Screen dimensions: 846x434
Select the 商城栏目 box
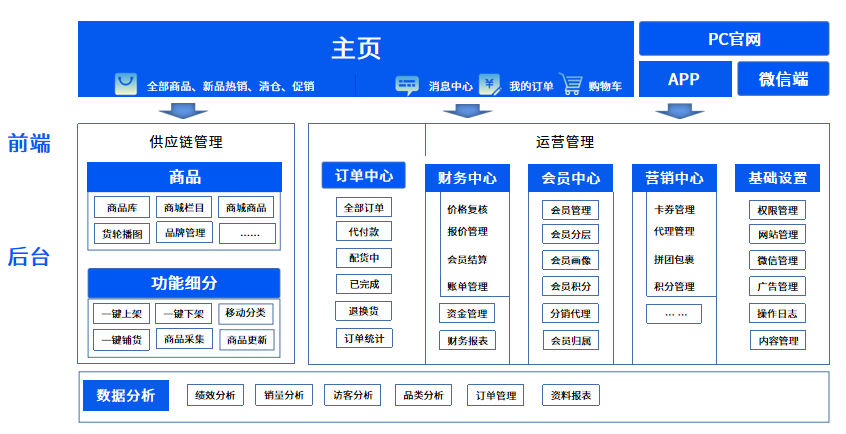pos(184,207)
